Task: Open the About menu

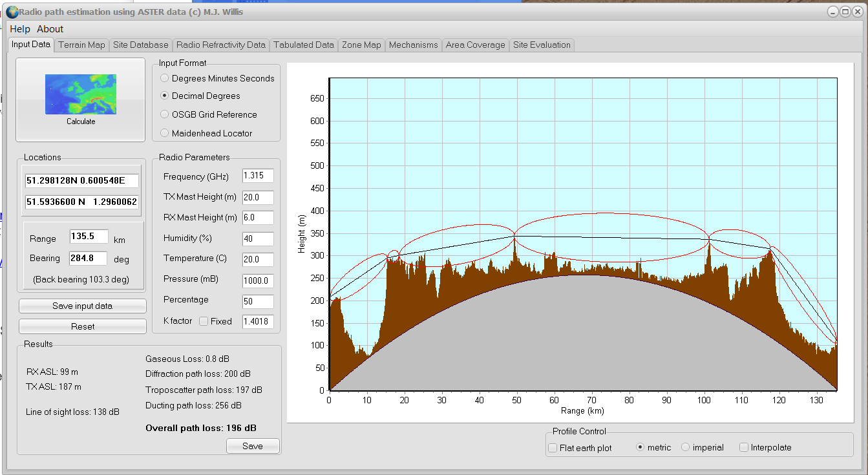Action: pyautogui.click(x=49, y=28)
